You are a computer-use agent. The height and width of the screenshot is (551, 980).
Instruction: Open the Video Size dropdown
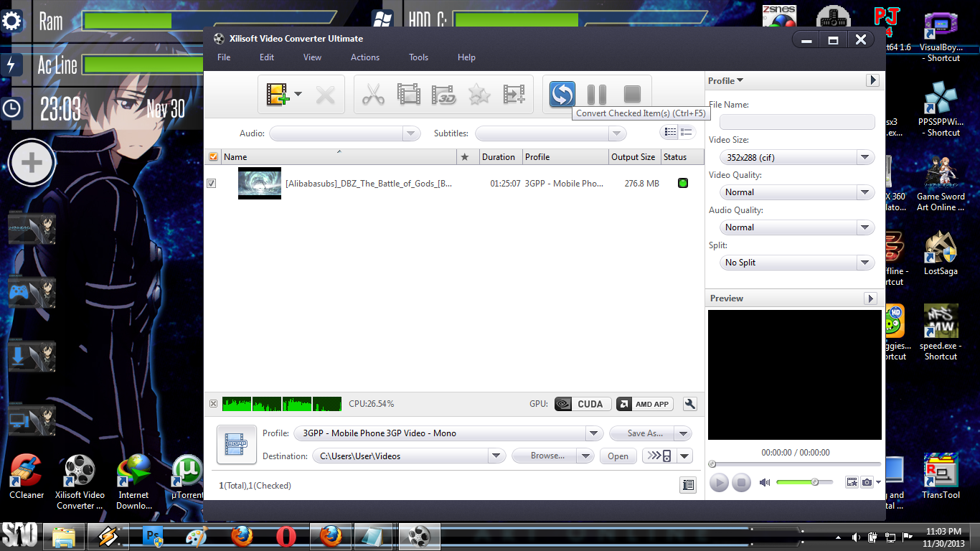click(865, 157)
